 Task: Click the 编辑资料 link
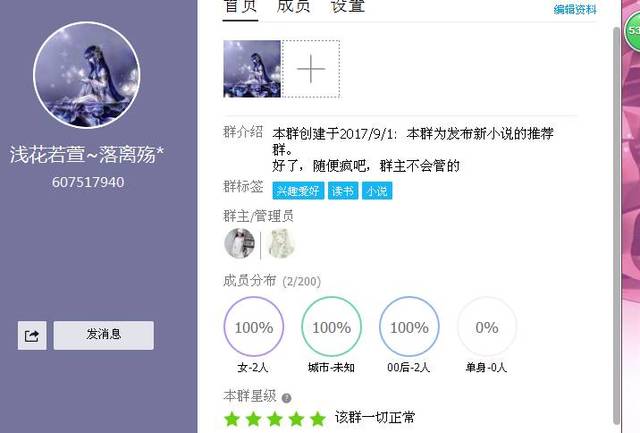pos(575,9)
